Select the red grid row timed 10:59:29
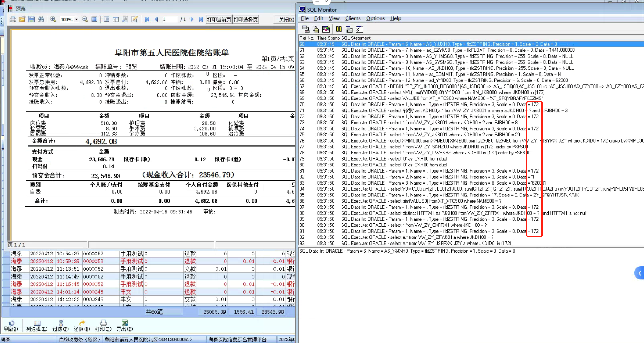This screenshot has height=343, width=644. click(x=149, y=261)
